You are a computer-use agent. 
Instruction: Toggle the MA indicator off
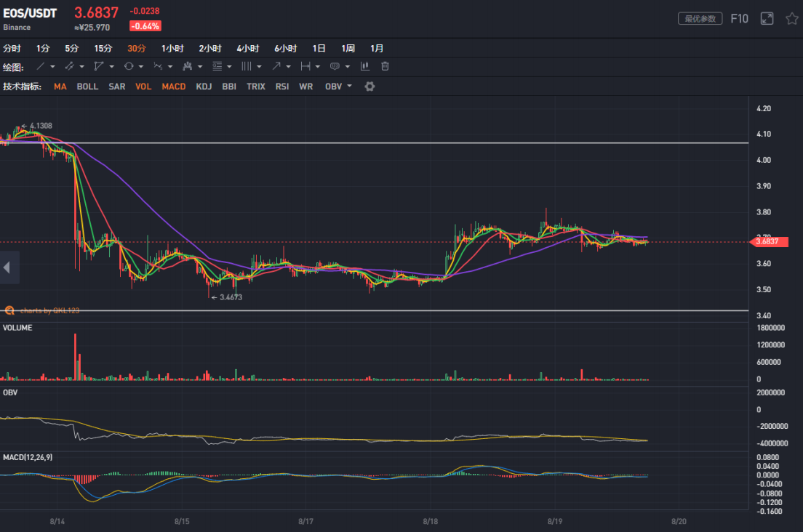(60, 86)
